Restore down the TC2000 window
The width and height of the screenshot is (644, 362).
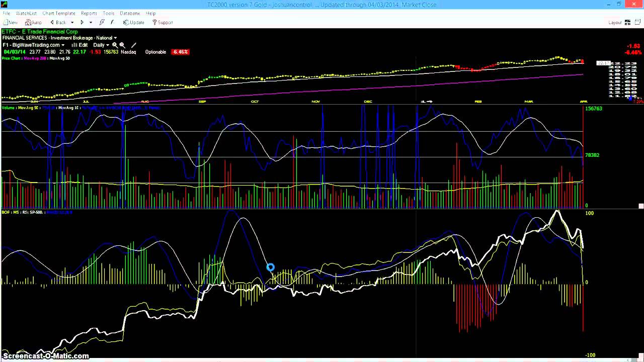point(619,5)
